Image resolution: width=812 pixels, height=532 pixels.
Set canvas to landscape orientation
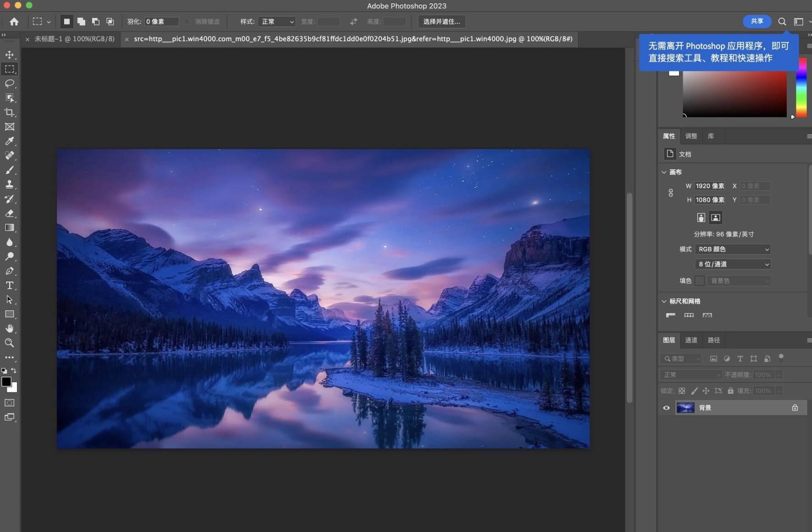pos(715,217)
